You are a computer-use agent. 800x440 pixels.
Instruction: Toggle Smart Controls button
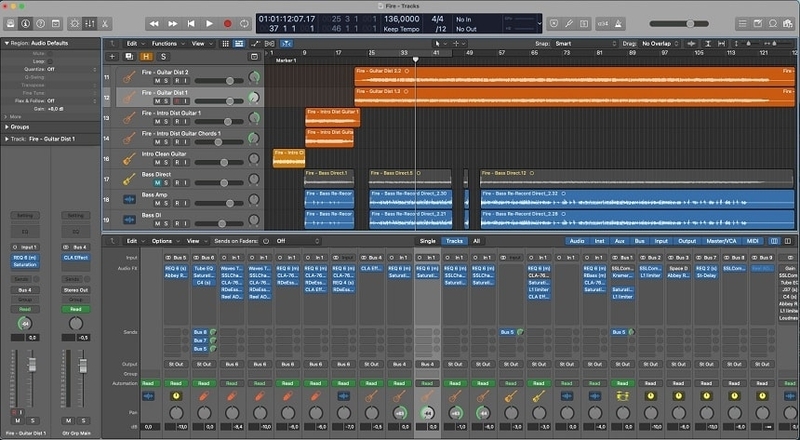(x=75, y=23)
